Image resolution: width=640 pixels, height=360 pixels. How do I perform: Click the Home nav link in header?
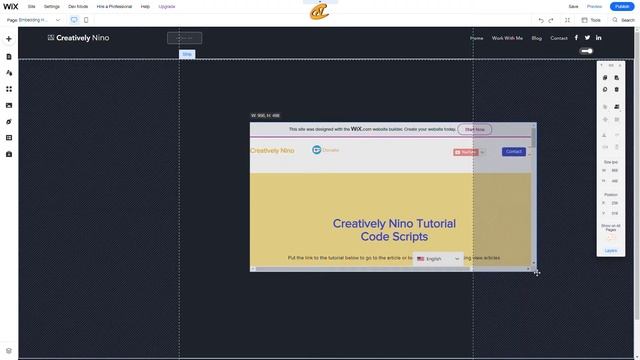tap(476, 38)
